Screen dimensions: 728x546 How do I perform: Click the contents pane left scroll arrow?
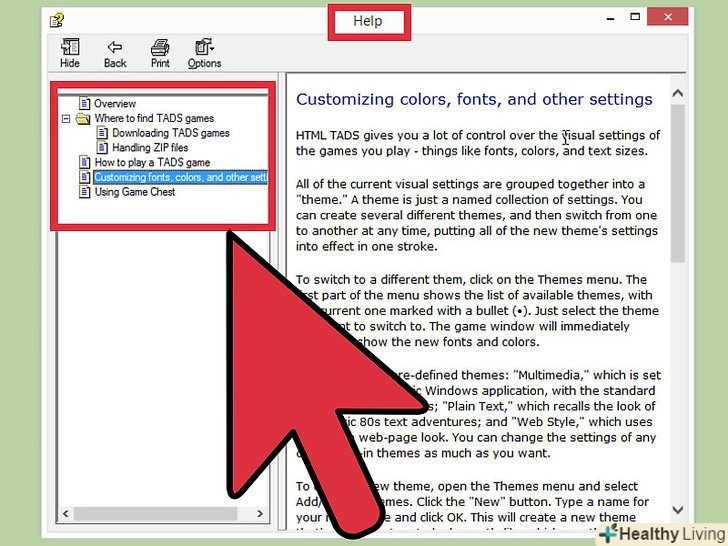(65, 514)
